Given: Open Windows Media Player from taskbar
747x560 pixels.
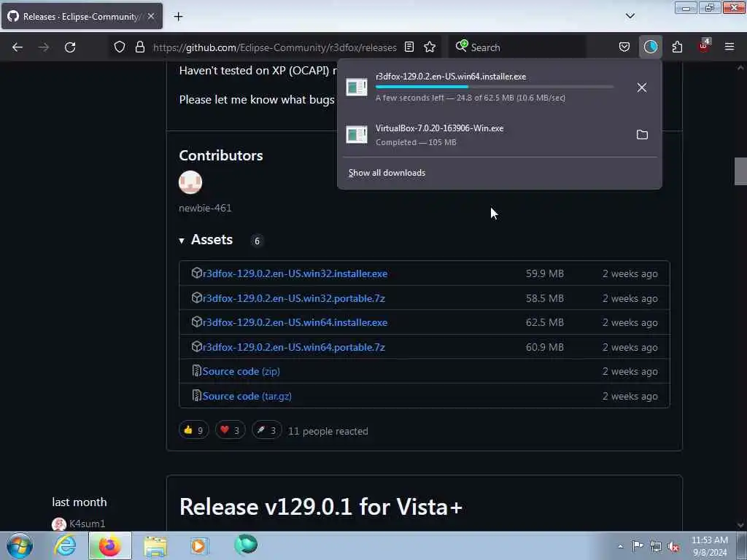Looking at the screenshot, I should click(x=200, y=545).
